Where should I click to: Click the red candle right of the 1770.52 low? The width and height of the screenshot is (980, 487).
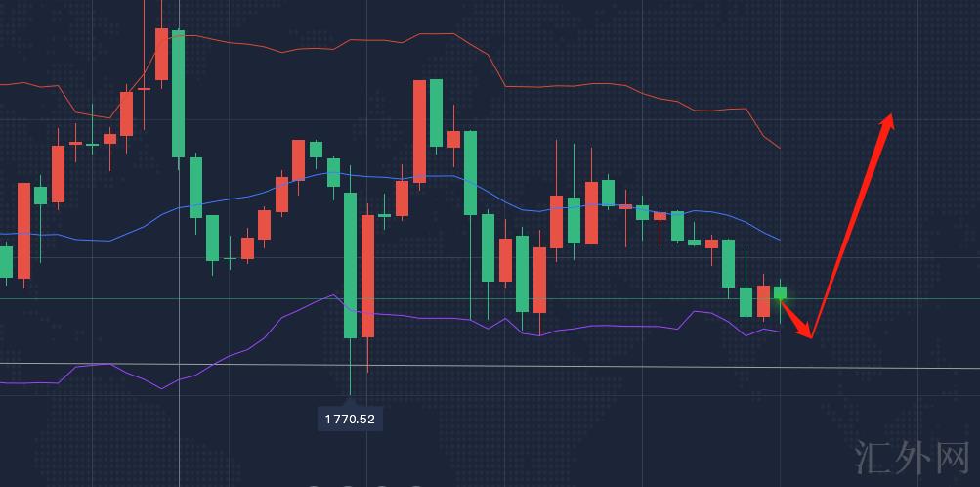pyautogui.click(x=367, y=276)
